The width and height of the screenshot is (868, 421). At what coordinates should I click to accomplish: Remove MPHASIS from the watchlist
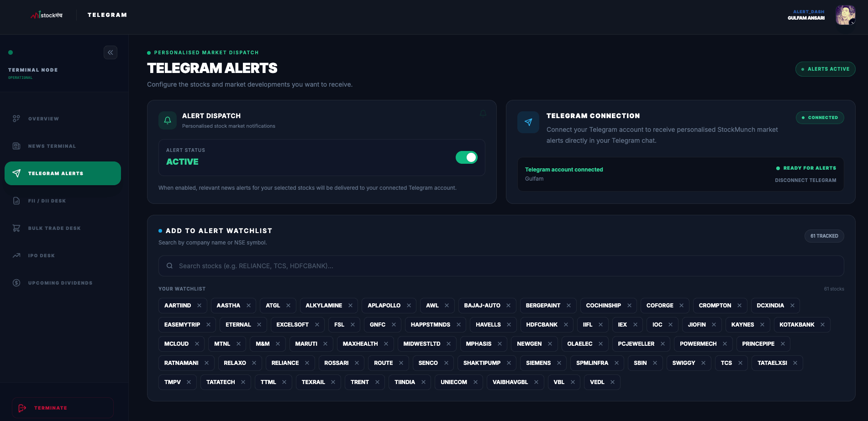pos(500,344)
